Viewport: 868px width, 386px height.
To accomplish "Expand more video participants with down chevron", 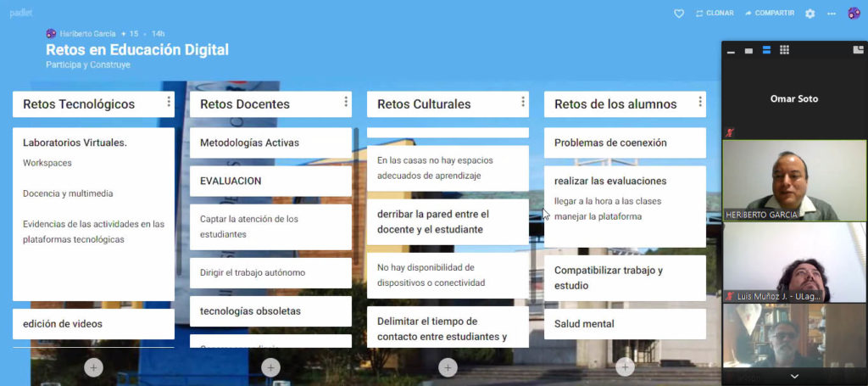I will pos(794,376).
